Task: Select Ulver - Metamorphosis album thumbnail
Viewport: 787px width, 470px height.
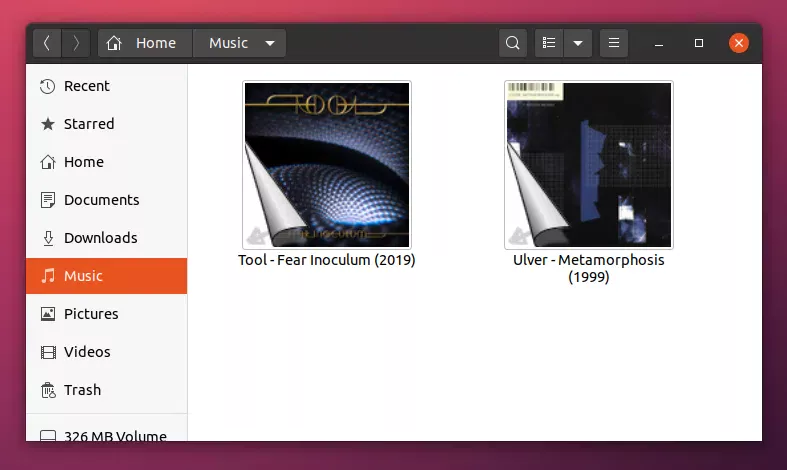Action: [x=588, y=165]
